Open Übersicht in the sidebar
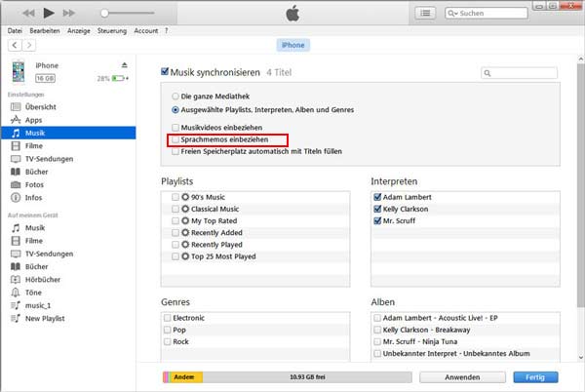585x392 pixels. click(68, 107)
